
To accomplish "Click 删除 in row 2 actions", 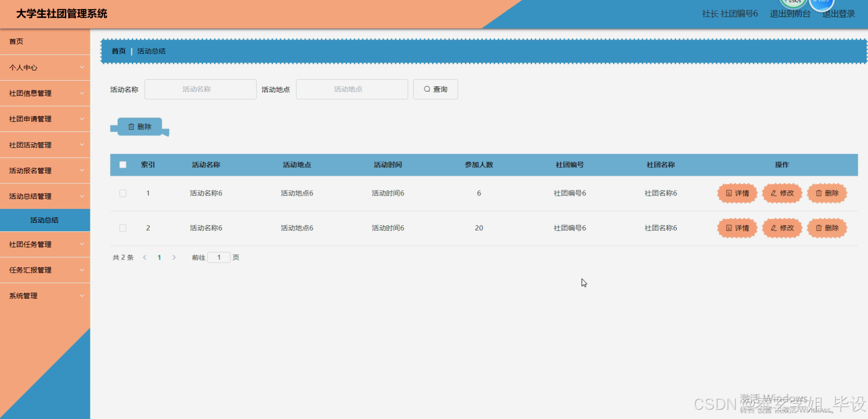I will click(x=827, y=228).
